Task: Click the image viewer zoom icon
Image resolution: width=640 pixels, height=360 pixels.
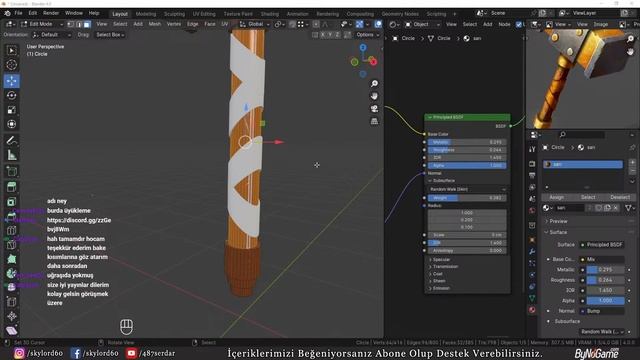Action: pyautogui.click(x=631, y=39)
